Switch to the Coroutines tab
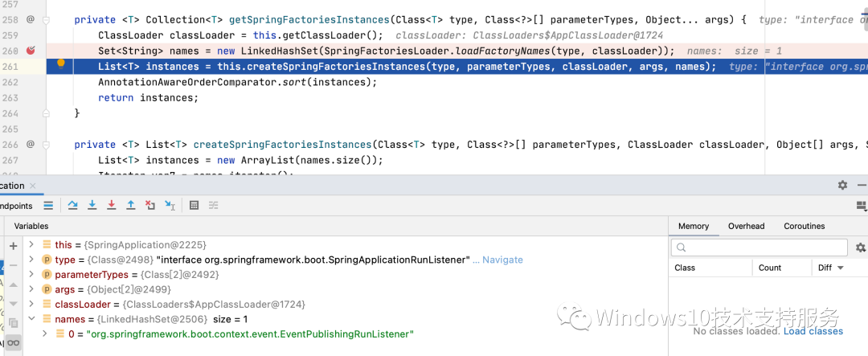The width and height of the screenshot is (868, 356). [x=804, y=226]
